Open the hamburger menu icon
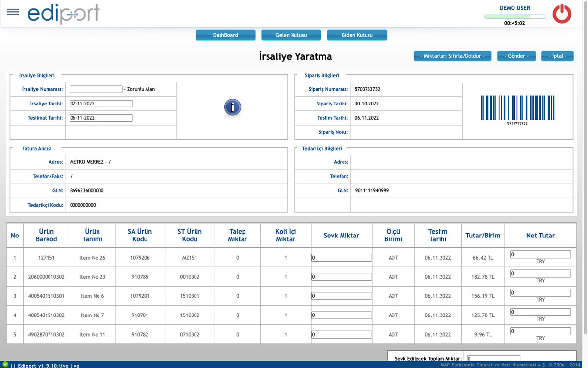Screen dimensions: 588x368 tap(13, 12)
